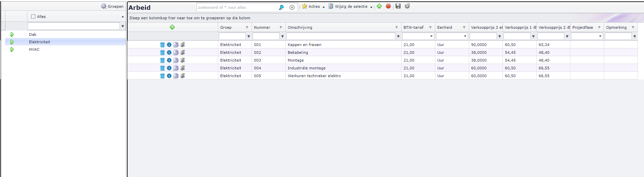Open Omschrijving header filter icon
This screenshot has height=177, width=644.
click(396, 27)
